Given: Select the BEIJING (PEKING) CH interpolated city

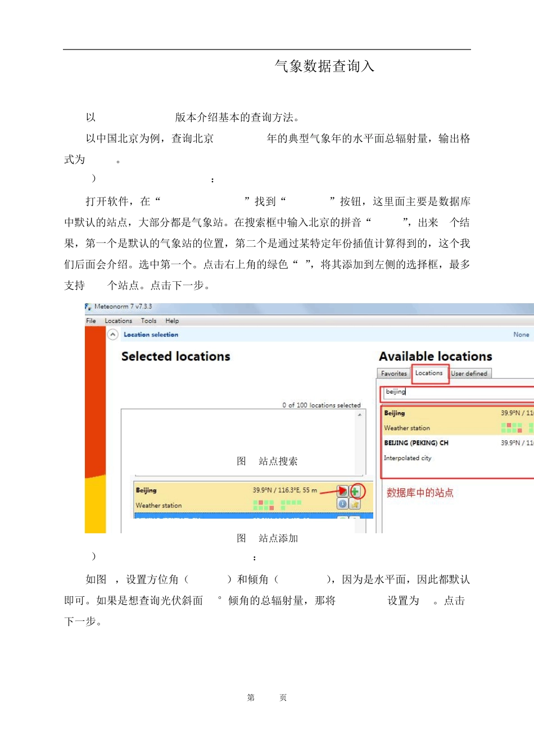Looking at the screenshot, I should click(x=458, y=450).
